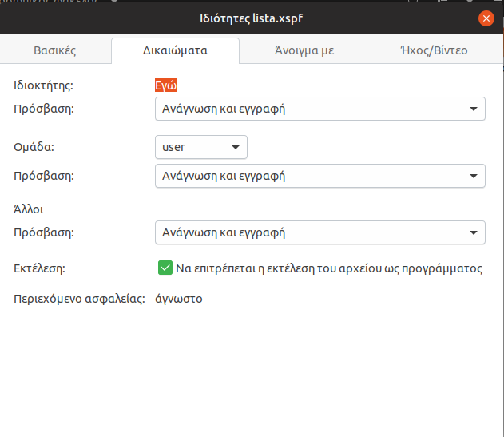Click the security context value άγνωστο
The height and width of the screenshot is (437, 504).
click(x=179, y=299)
